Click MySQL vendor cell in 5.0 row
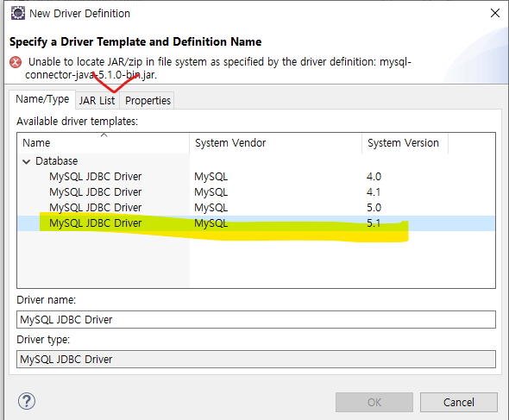This screenshot has width=509, height=420. coord(211,208)
